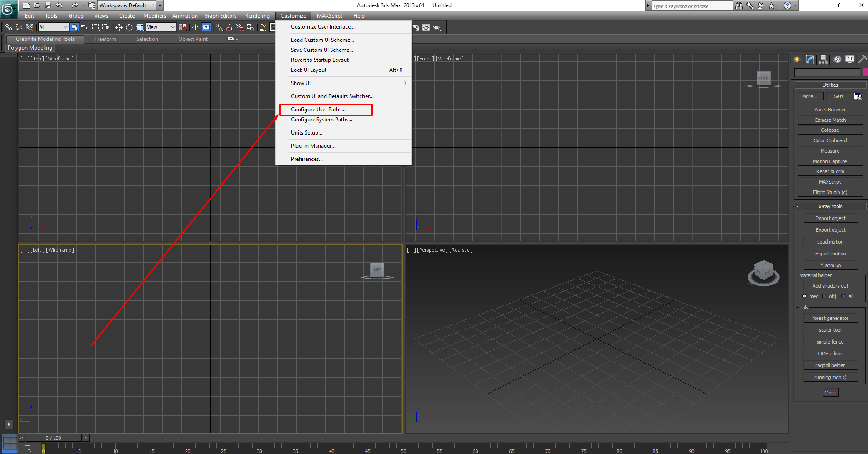Open the selection filter All dropdown

[x=53, y=27]
